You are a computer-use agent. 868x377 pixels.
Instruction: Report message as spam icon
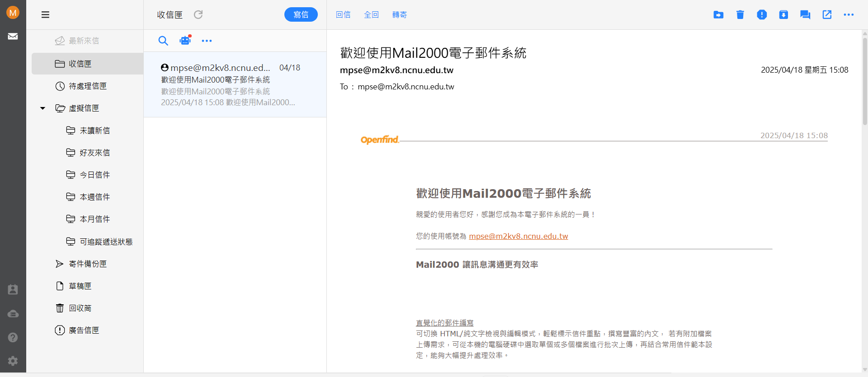(762, 15)
